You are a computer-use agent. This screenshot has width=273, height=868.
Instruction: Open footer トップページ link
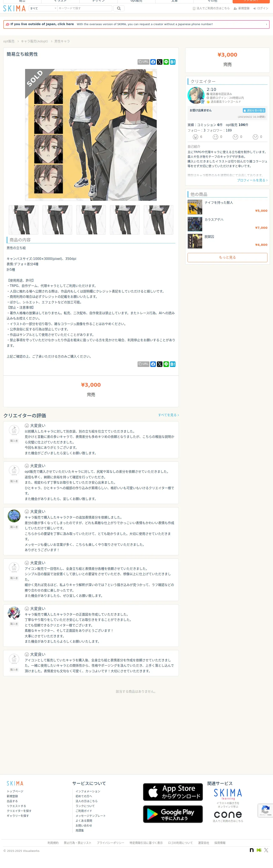pyautogui.click(x=15, y=791)
